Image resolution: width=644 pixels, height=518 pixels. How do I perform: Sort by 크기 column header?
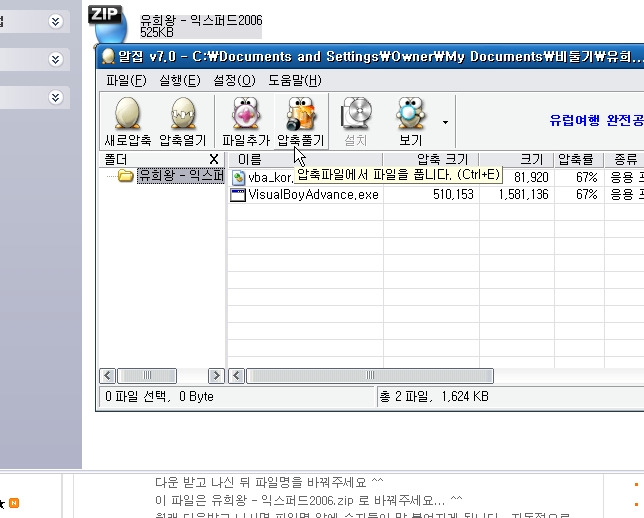(x=517, y=159)
